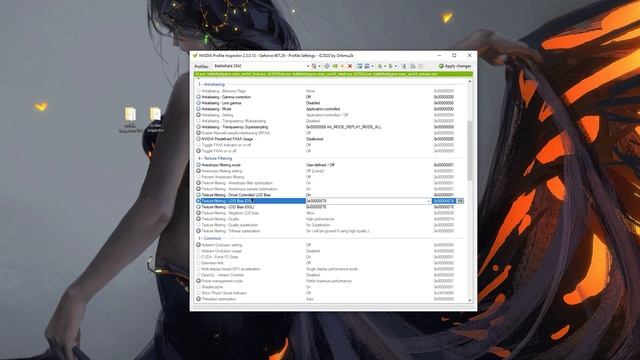Click gear icon of NVIDIA Predefined FXAA Usage

click(x=198, y=139)
